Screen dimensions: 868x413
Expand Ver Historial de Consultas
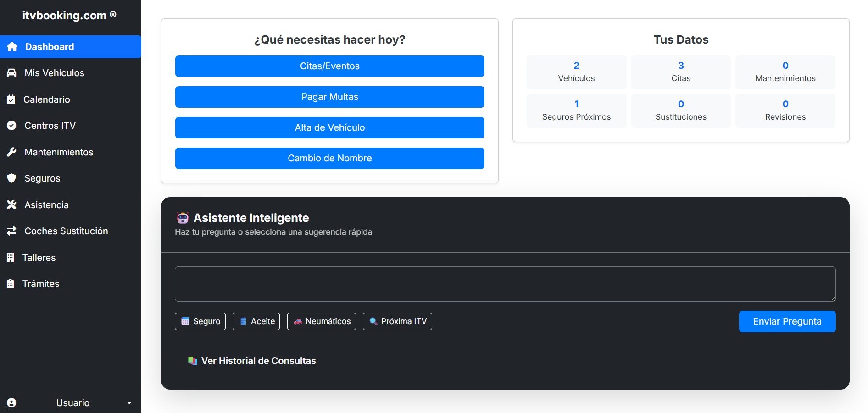252,361
